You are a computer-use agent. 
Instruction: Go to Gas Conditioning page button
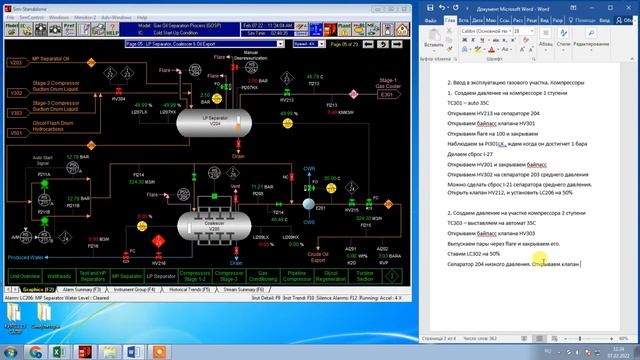[263, 276]
